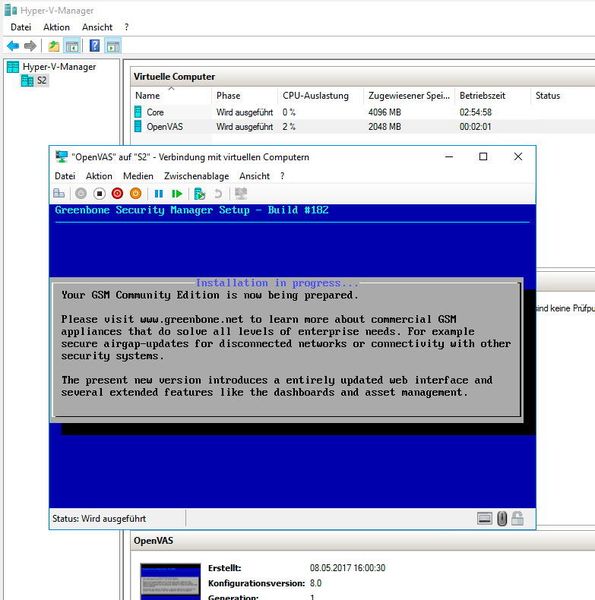
Task: Open Medien menu in VM window
Action: pos(138,176)
